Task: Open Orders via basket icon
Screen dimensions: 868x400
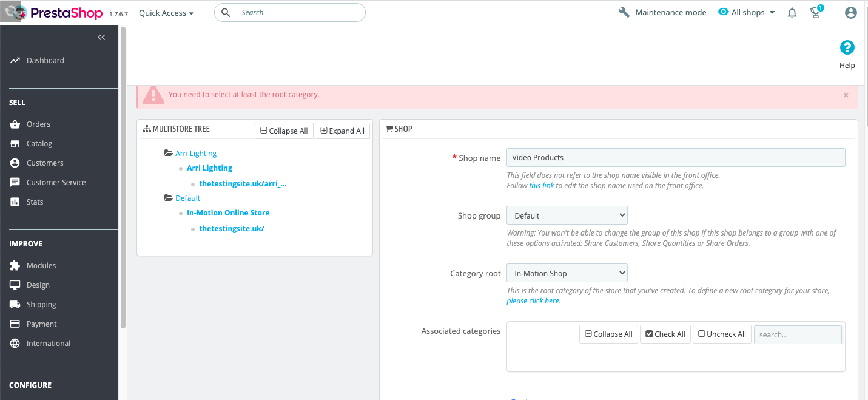Action: point(15,124)
